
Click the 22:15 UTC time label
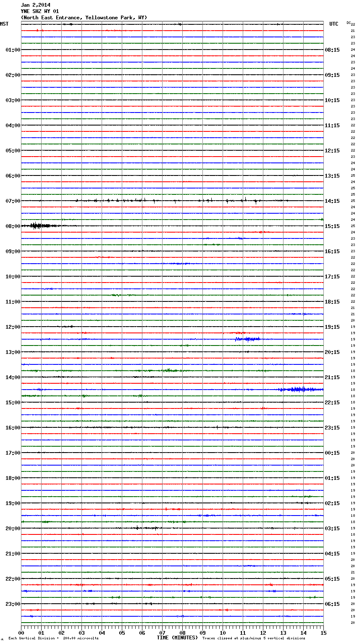click(x=332, y=403)
